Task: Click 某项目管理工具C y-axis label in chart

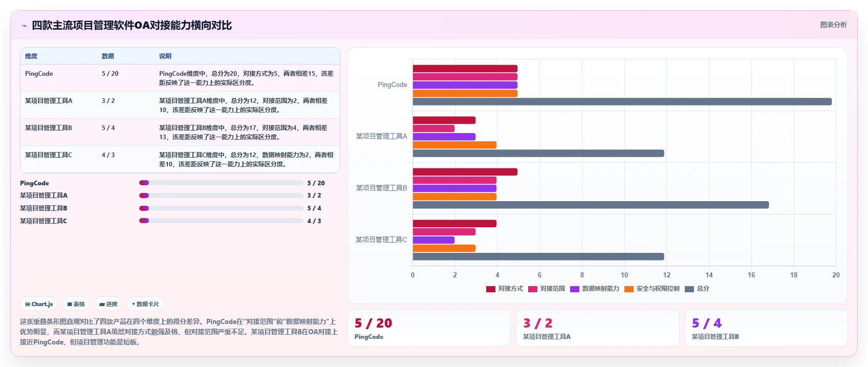Action: pos(381,240)
